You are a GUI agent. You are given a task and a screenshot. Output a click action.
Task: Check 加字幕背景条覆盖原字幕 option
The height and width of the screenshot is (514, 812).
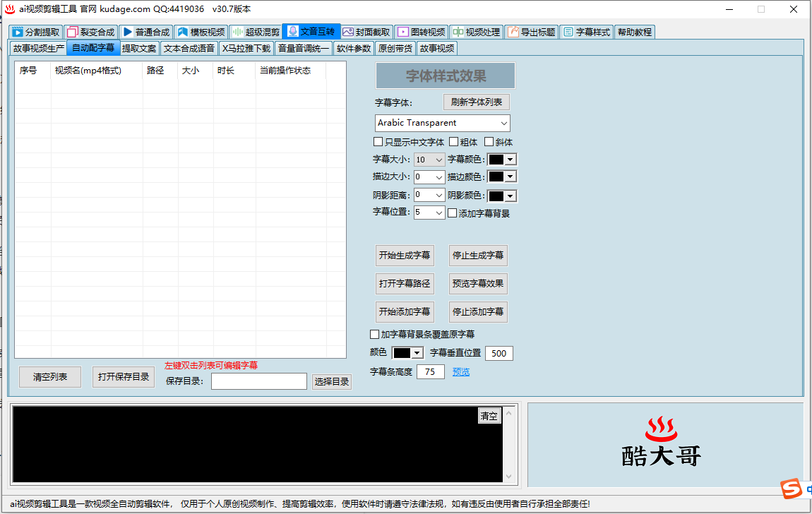click(374, 335)
